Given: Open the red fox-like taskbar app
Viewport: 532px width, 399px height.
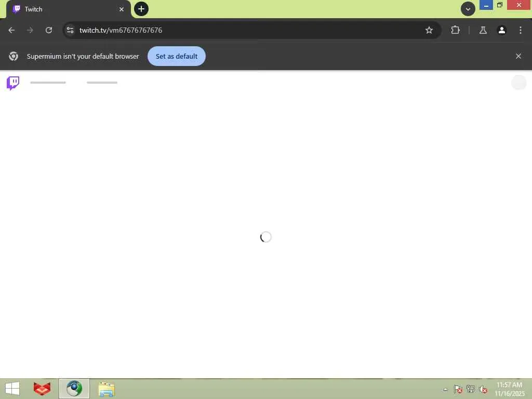Looking at the screenshot, I should (x=42, y=389).
